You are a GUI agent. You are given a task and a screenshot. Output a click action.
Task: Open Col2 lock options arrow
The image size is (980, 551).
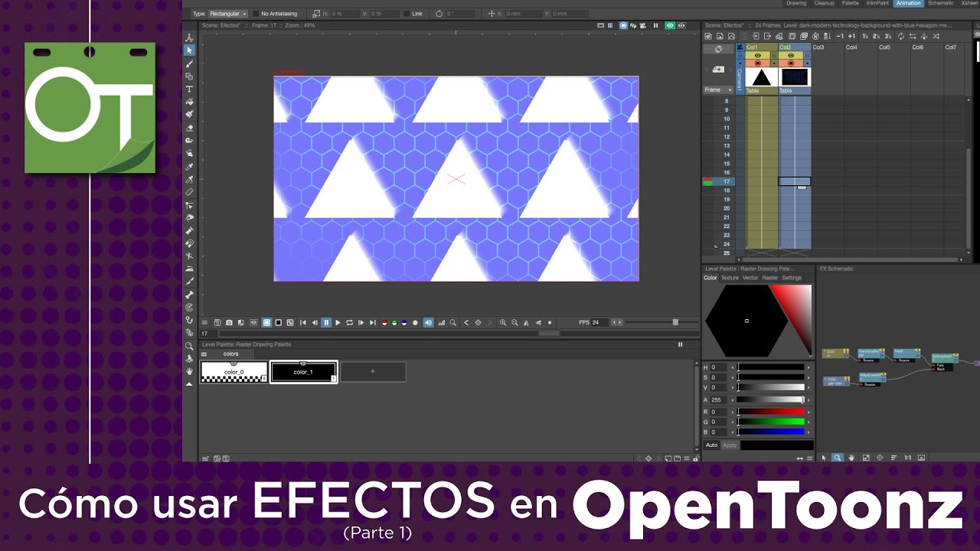tap(807, 63)
